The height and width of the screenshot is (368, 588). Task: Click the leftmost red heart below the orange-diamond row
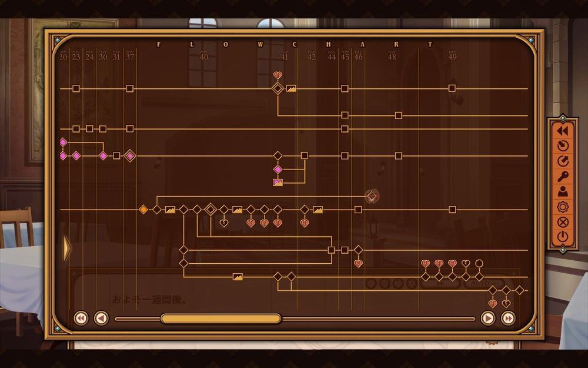click(x=250, y=223)
